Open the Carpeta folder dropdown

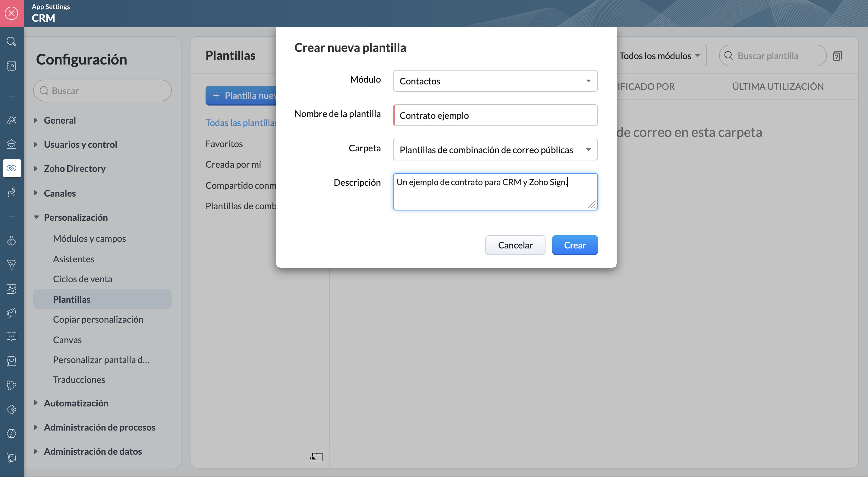495,149
